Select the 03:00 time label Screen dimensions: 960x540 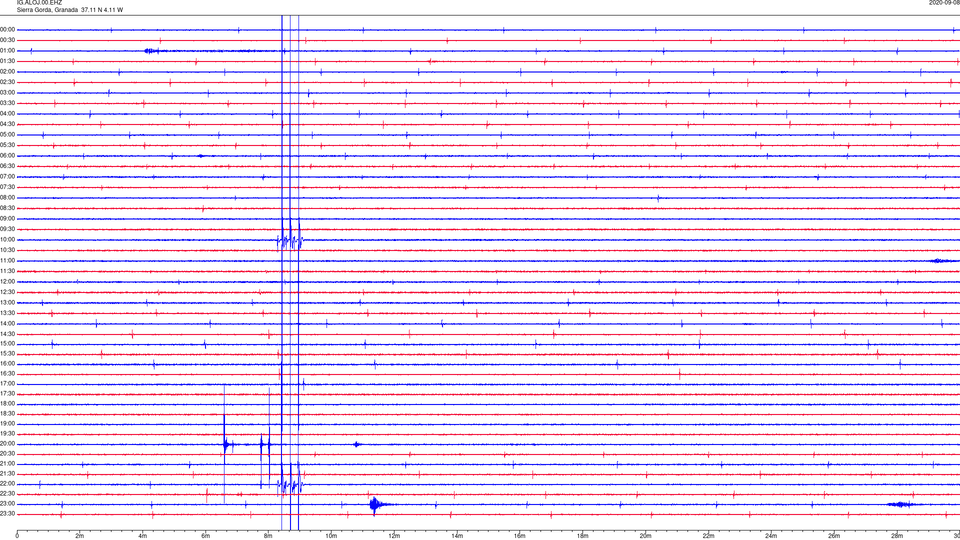coord(8,93)
